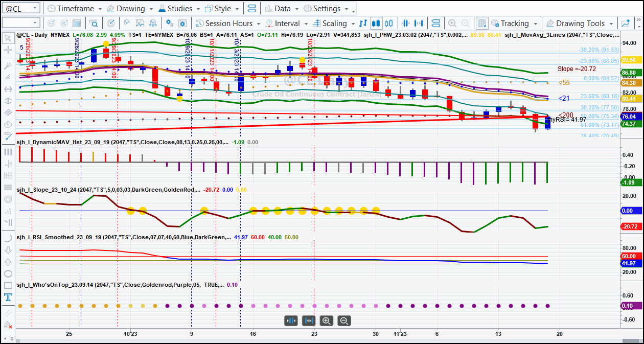The width and height of the screenshot is (644, 344).
Task: Switch to hollow candlestick chart style
Action: pyautogui.click(x=388, y=24)
